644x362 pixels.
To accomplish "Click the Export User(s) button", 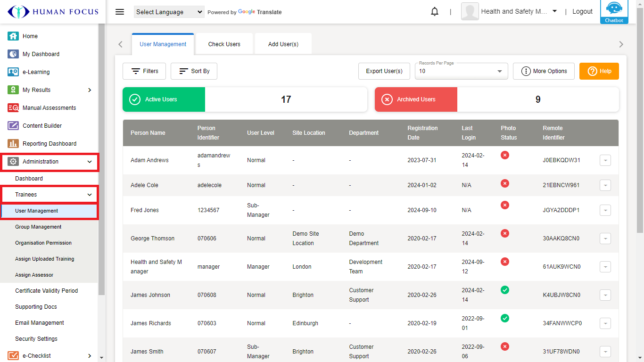I will coord(384,71).
